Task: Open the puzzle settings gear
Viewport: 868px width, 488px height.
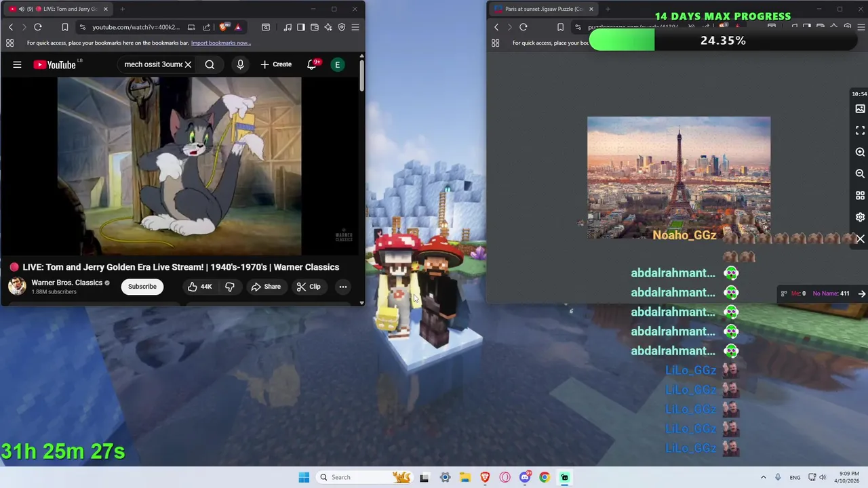Action: (x=860, y=218)
